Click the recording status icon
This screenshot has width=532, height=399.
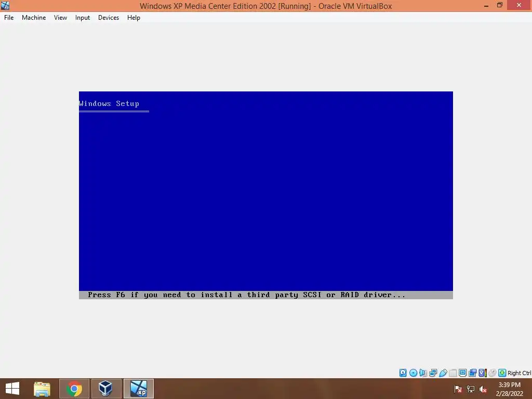pos(472,373)
